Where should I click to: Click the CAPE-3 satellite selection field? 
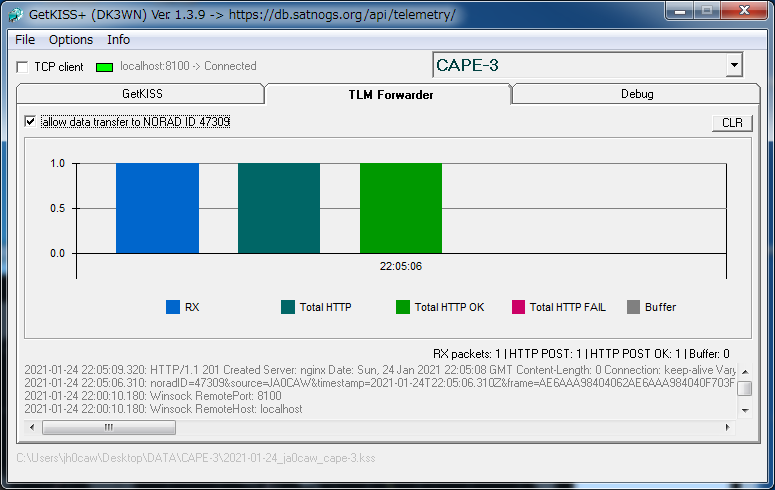click(x=579, y=65)
